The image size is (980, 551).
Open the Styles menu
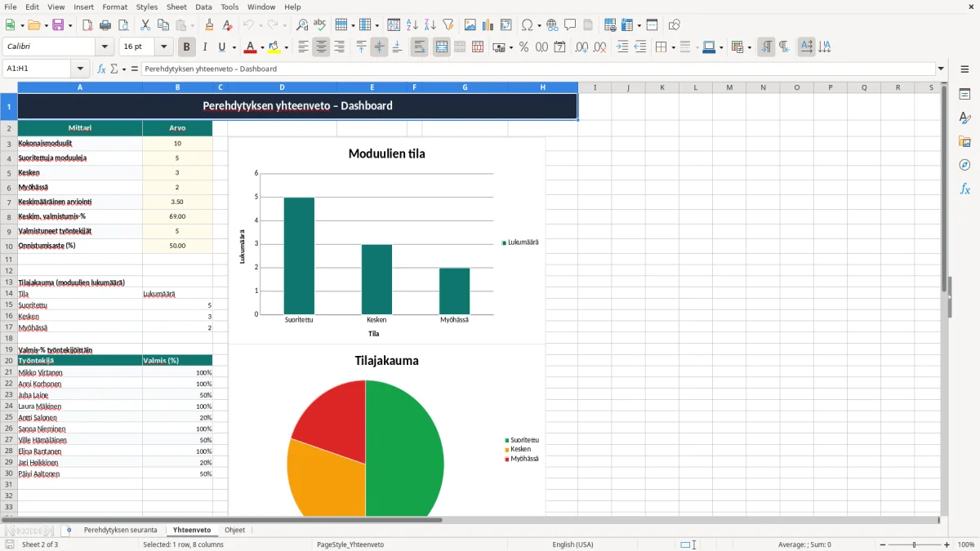coord(147,7)
